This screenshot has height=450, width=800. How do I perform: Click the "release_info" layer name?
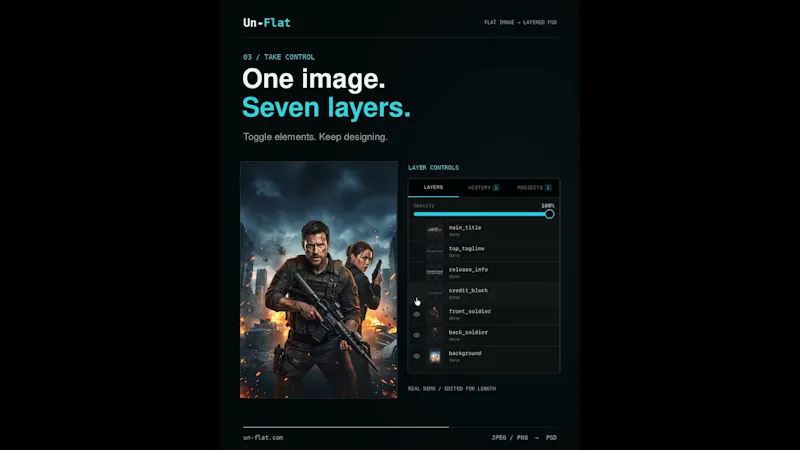[x=468, y=269]
